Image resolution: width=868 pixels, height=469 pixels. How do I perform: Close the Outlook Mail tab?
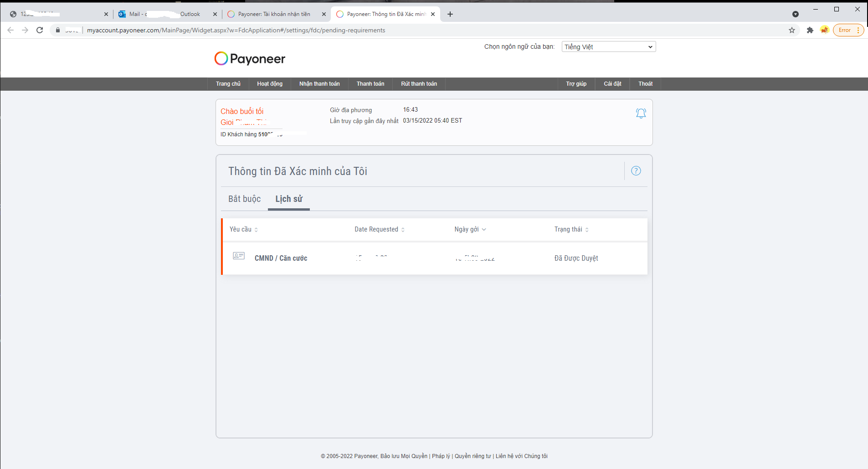(x=215, y=14)
